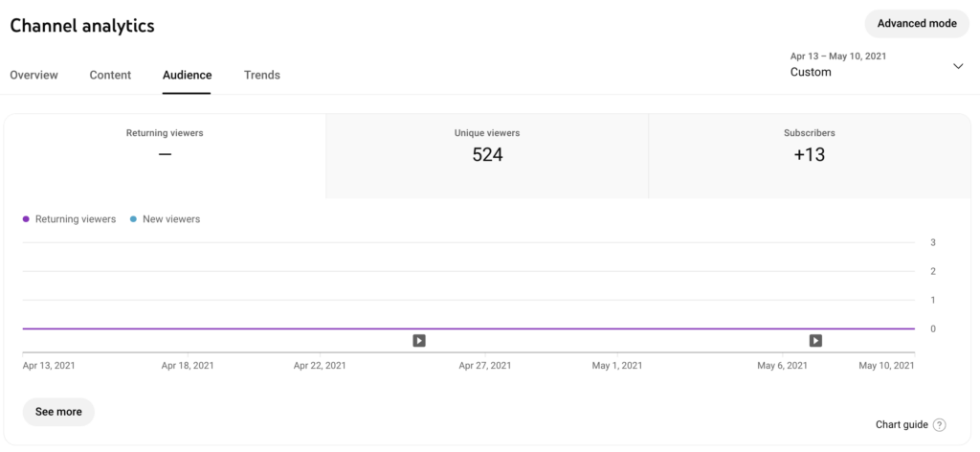Image resolution: width=980 pixels, height=452 pixels.
Task: Click the purple line on the chart
Action: tap(239, 328)
